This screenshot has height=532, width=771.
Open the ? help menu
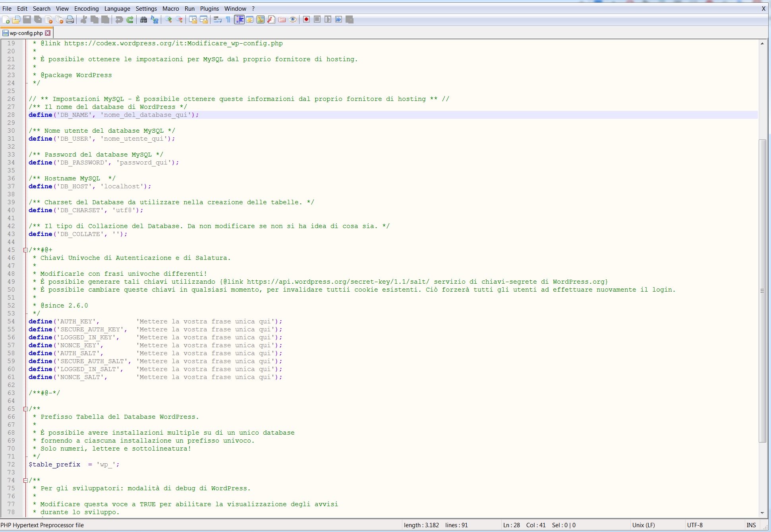point(253,8)
